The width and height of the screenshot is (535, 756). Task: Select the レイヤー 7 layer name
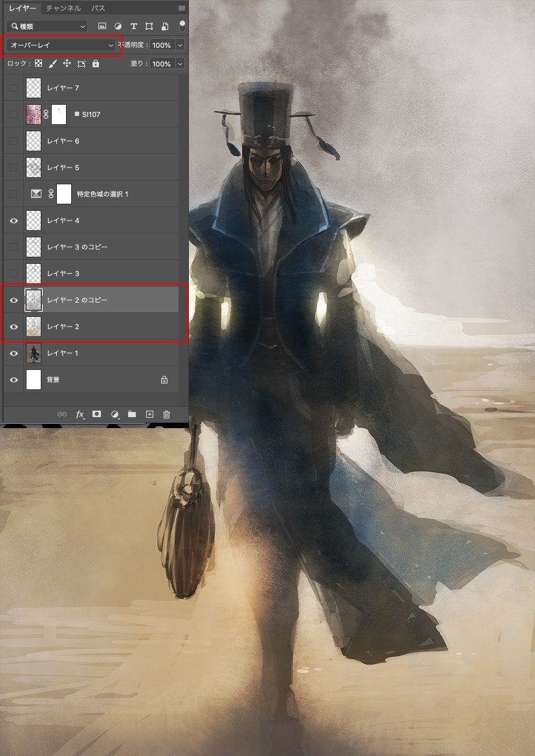pos(63,88)
